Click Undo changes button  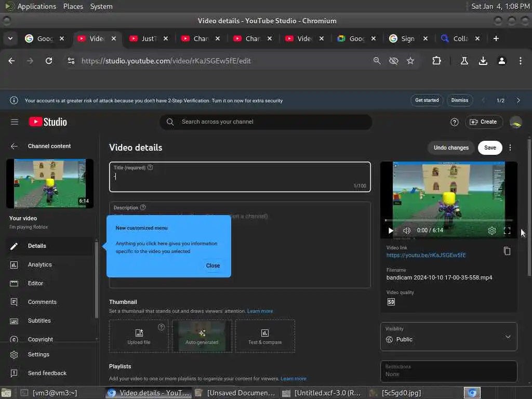tap(451, 148)
